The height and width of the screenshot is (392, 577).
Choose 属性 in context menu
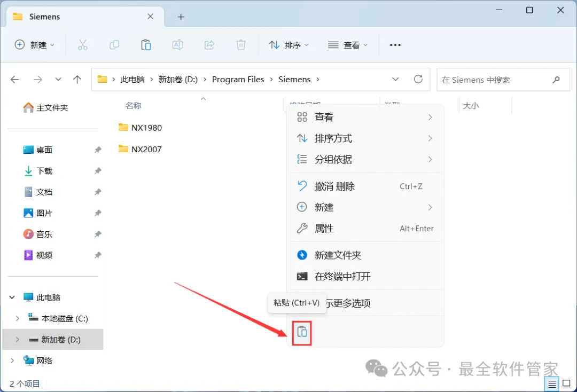(365, 229)
